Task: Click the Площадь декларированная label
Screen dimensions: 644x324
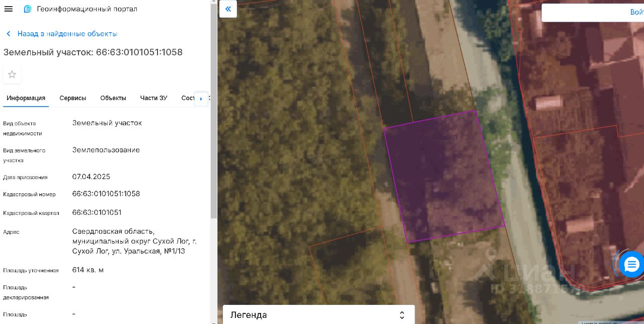Action: coord(26,292)
